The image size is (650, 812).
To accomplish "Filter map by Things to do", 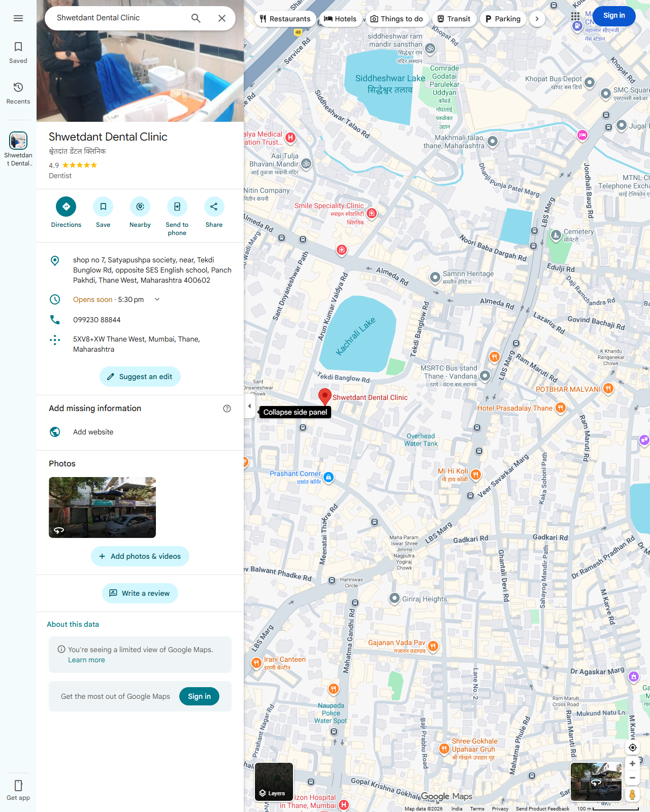I will [x=397, y=19].
